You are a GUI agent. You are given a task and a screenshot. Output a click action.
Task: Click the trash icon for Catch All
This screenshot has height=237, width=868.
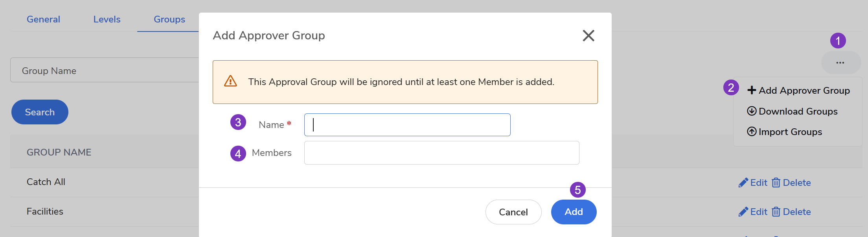(x=776, y=183)
